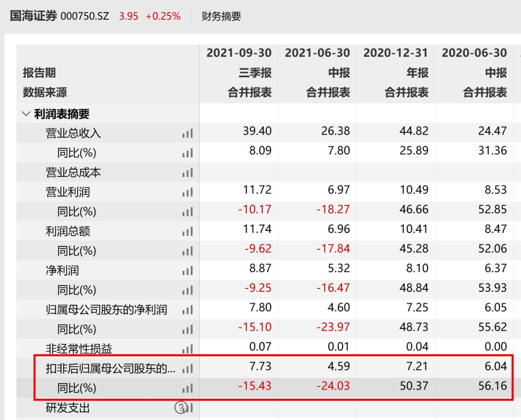This screenshot has width=521, height=420.
Task: Click the 三季报 report type header
Action: click(255, 73)
